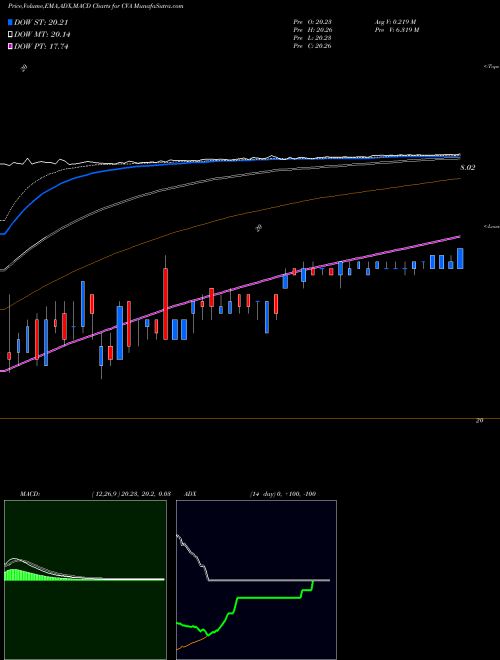The width and height of the screenshot is (500, 660).
Task: Click the Avg V: 0.219 M value
Action: tap(395, 22)
